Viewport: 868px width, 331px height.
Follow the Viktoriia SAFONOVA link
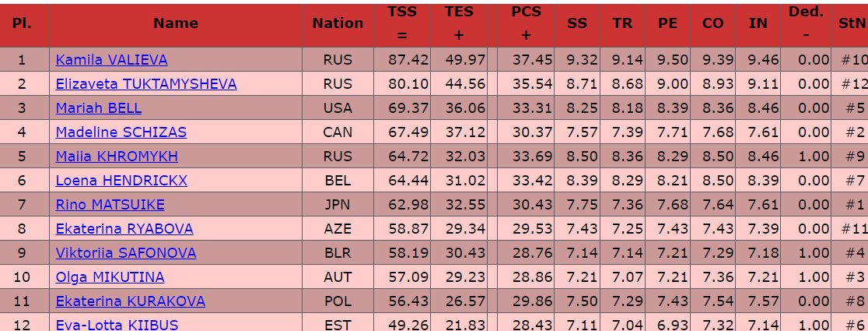[126, 253]
